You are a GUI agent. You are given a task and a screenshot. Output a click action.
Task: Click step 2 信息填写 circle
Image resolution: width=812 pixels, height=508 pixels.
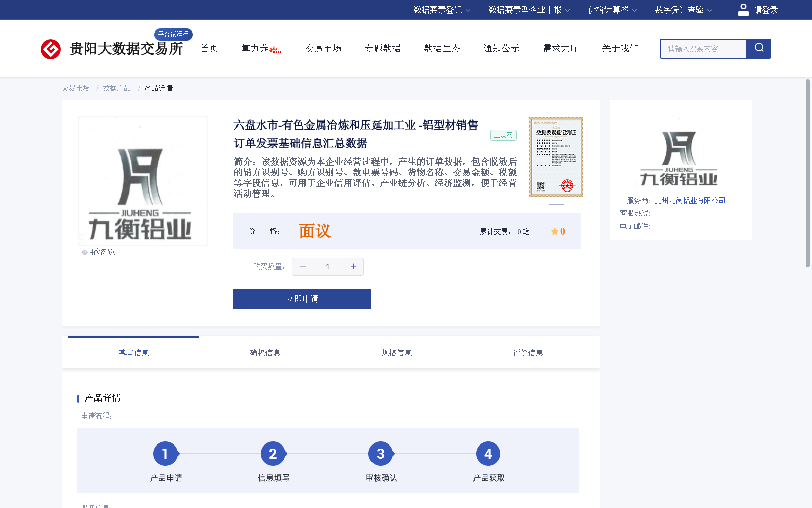tap(273, 454)
